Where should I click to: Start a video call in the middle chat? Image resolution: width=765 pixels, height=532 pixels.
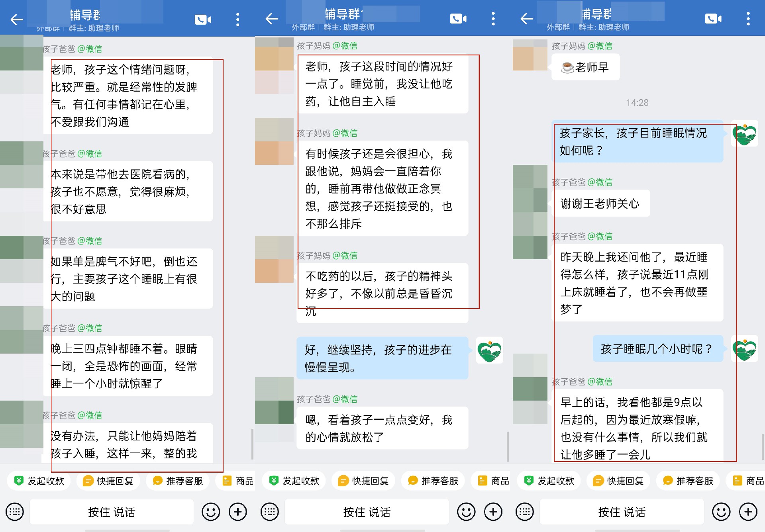coord(458,19)
